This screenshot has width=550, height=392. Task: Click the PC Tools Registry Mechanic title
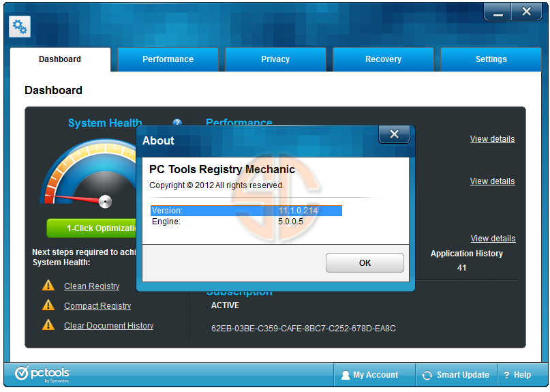[x=222, y=169]
